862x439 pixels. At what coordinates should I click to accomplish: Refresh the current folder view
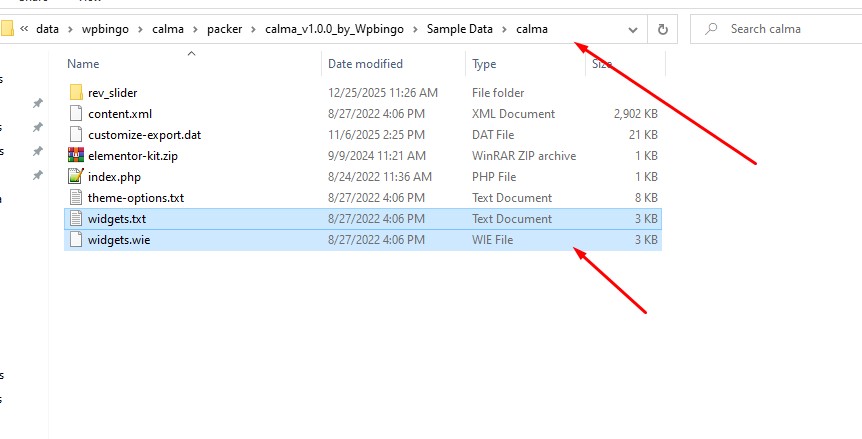(662, 29)
